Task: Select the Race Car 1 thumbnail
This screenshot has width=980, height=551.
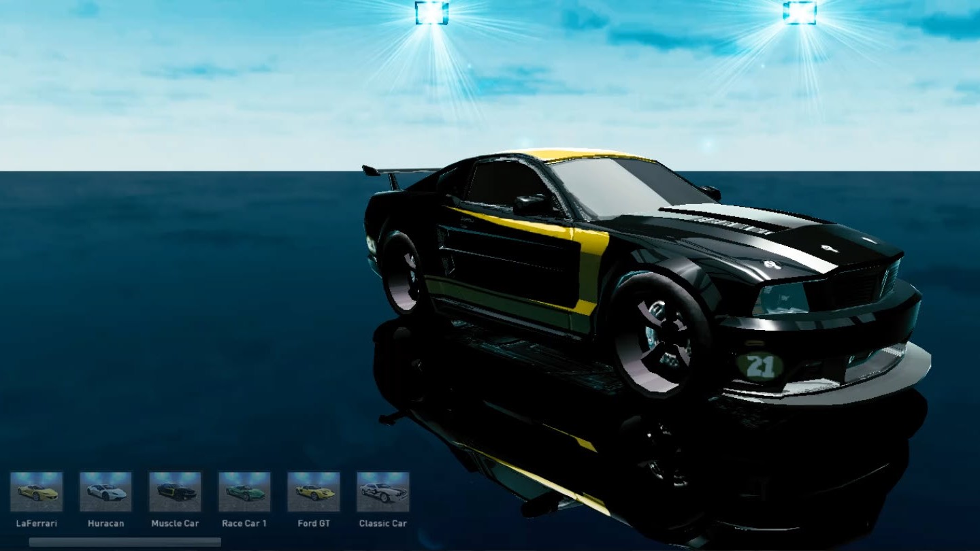Action: pos(244,492)
